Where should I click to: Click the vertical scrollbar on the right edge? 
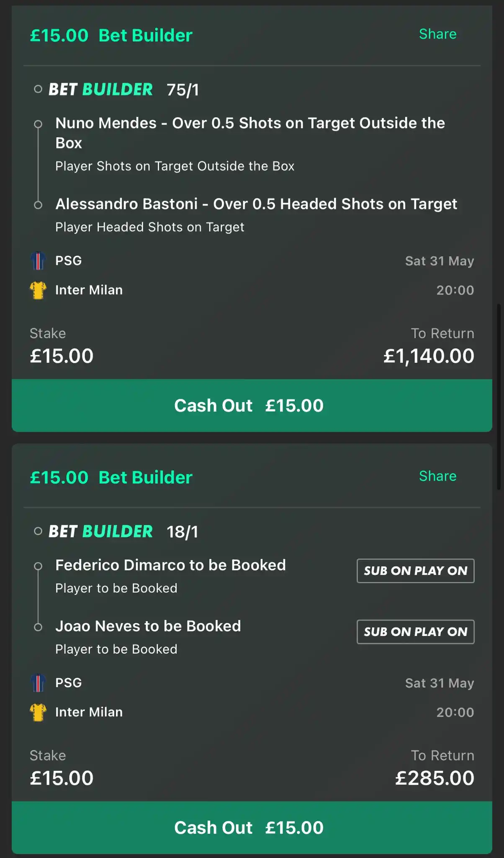[x=499, y=397]
